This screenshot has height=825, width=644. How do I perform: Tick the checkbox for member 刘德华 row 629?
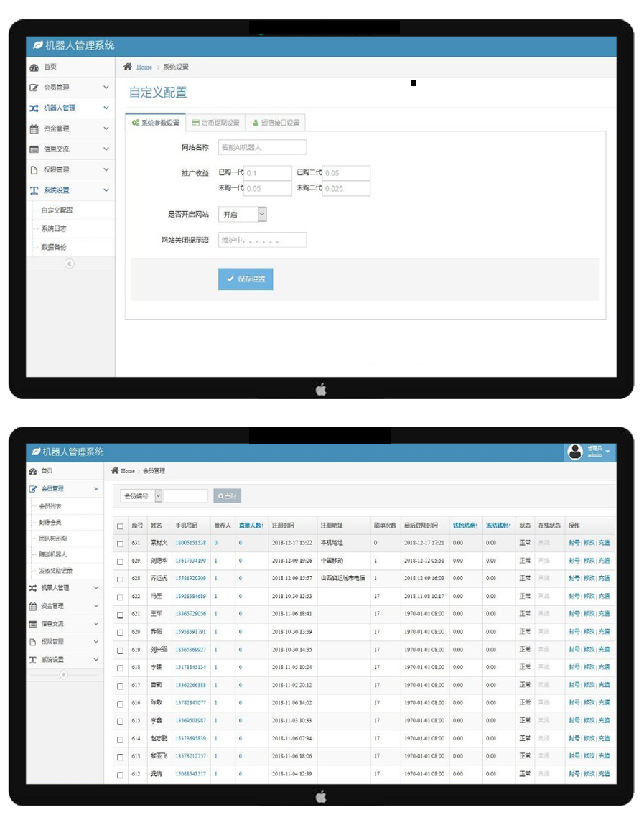tap(120, 561)
